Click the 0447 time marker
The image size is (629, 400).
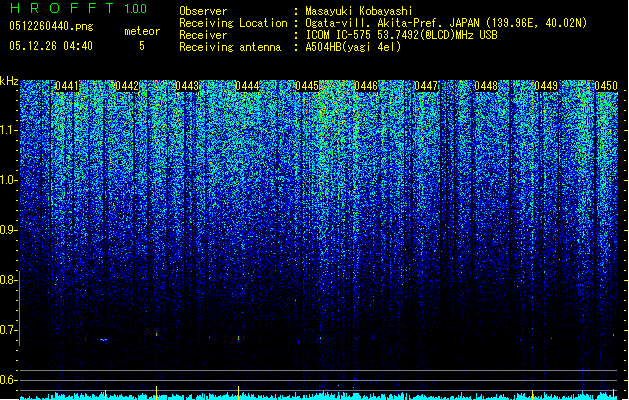(426, 86)
